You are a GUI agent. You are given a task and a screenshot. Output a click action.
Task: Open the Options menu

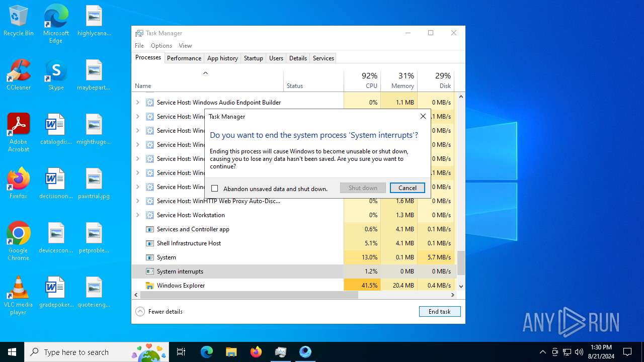coord(162,46)
